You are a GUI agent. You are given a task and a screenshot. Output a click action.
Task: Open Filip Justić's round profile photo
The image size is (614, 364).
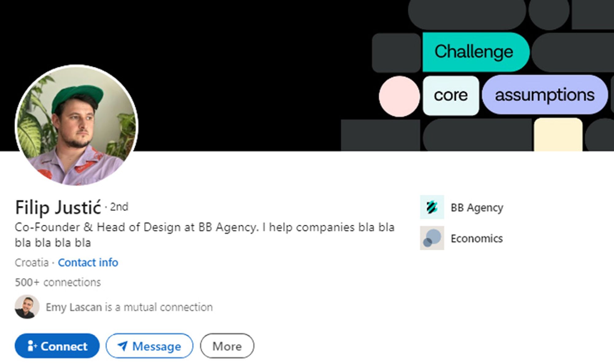[77, 125]
